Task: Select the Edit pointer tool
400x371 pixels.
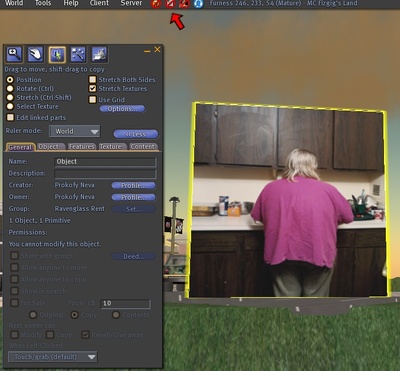Action: (57, 54)
